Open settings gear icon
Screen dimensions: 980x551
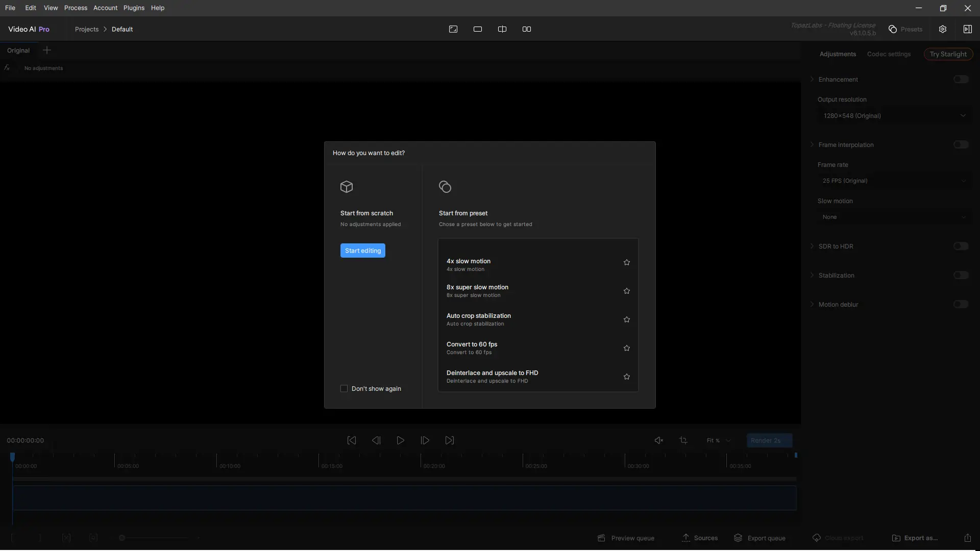[943, 29]
